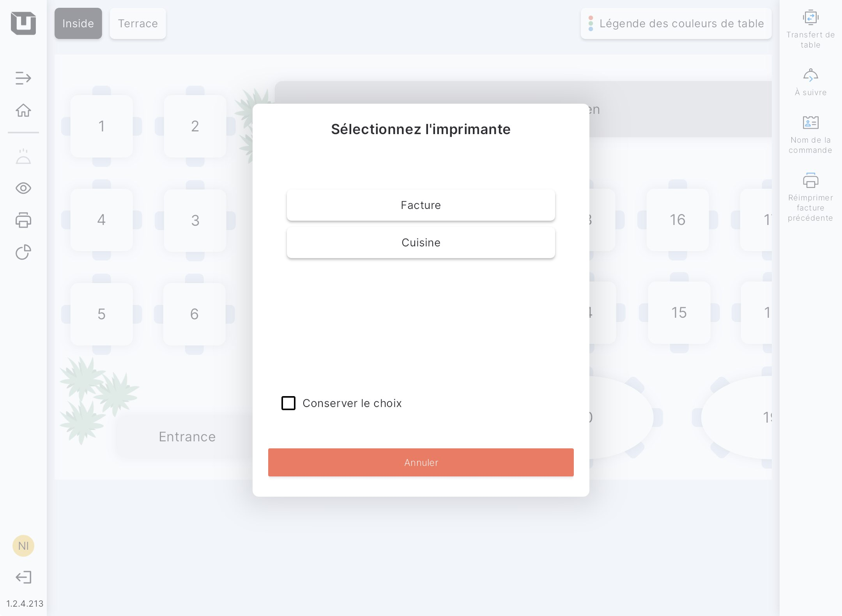This screenshot has height=616, width=842.
Task: Click the NI user avatar
Action: [x=23, y=546]
